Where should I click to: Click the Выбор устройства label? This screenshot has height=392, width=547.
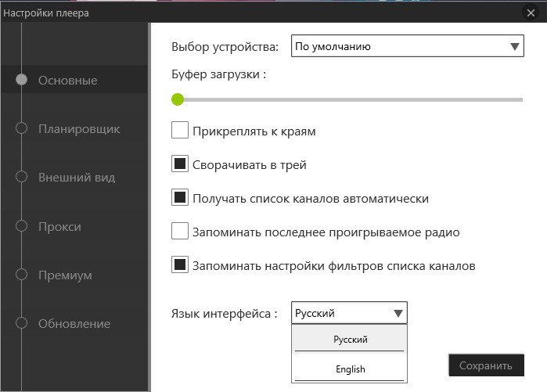tap(225, 47)
